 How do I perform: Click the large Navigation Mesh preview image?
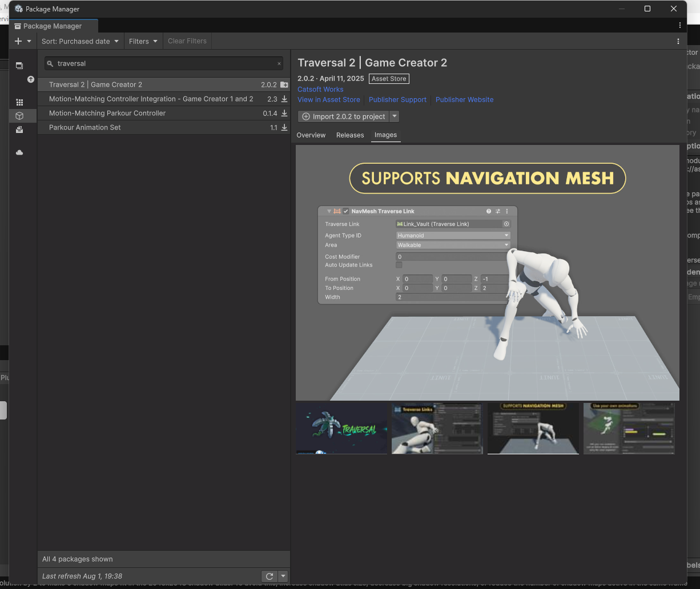(x=488, y=273)
